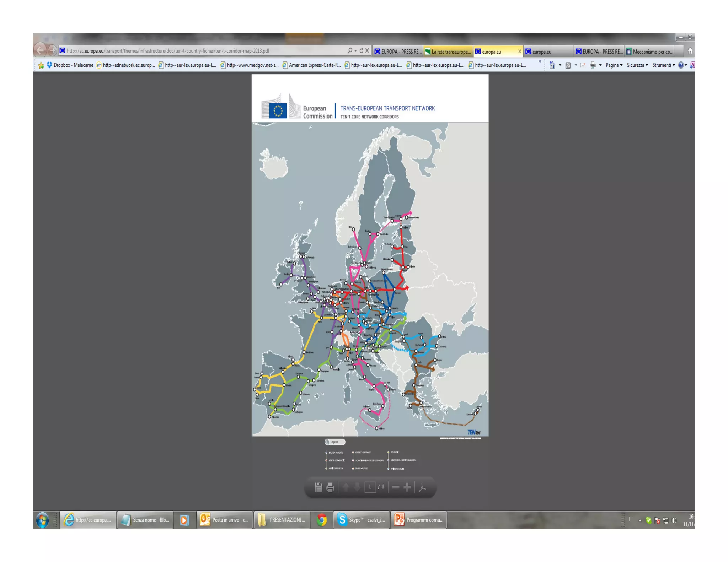Expand the Pagina dropdown menu
Viewport: 728px width, 562px height.
614,65
